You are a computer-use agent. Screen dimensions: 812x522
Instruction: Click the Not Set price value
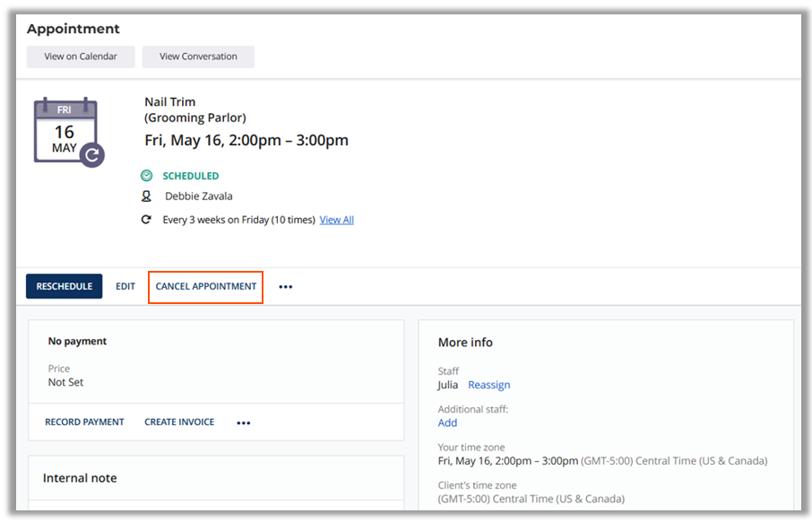coord(65,382)
